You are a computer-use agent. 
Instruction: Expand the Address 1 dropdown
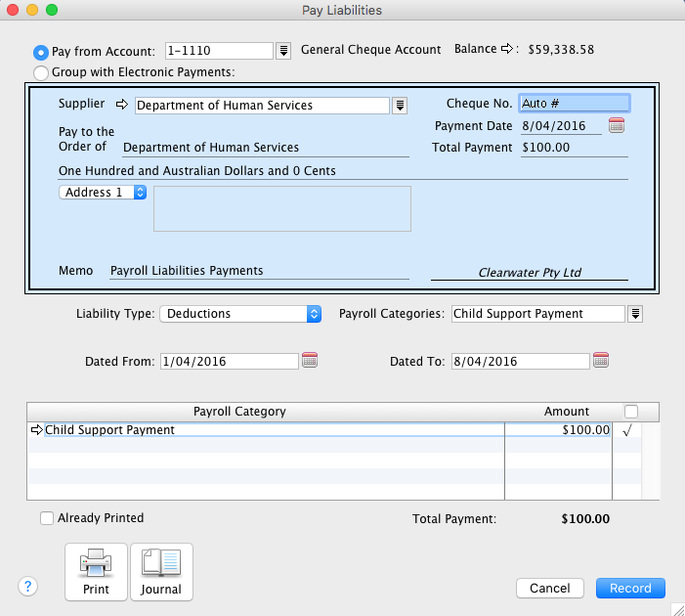(103, 193)
